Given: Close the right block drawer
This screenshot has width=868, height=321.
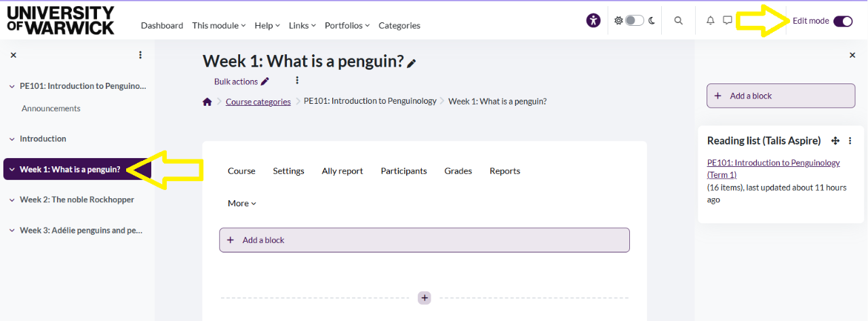Looking at the screenshot, I should (852, 55).
